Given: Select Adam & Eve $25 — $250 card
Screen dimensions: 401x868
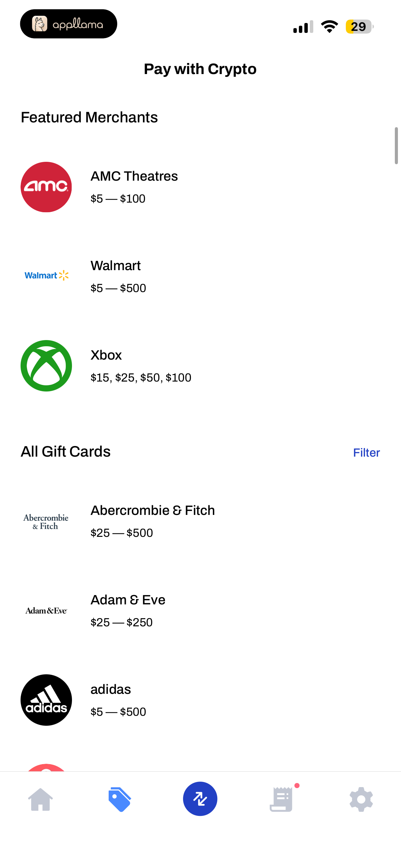Looking at the screenshot, I should [x=200, y=611].
